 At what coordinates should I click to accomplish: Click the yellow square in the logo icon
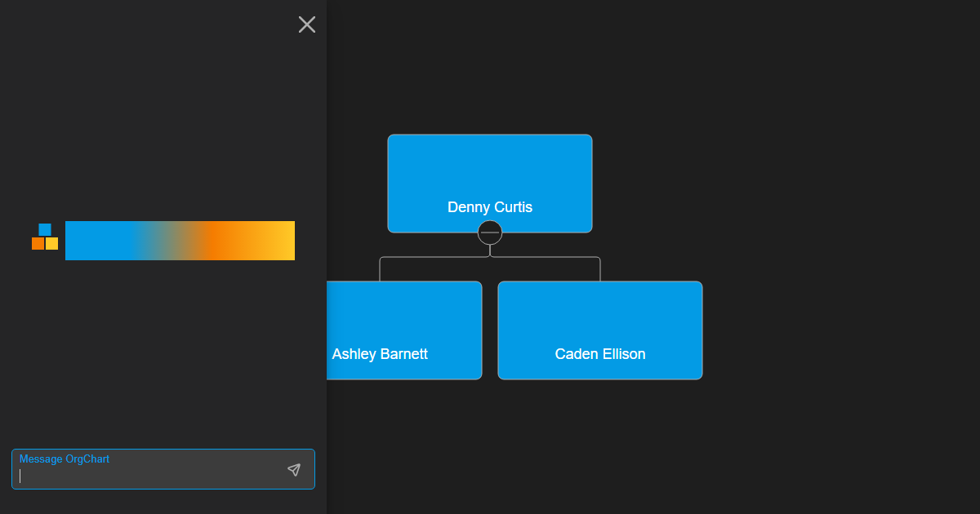click(51, 243)
